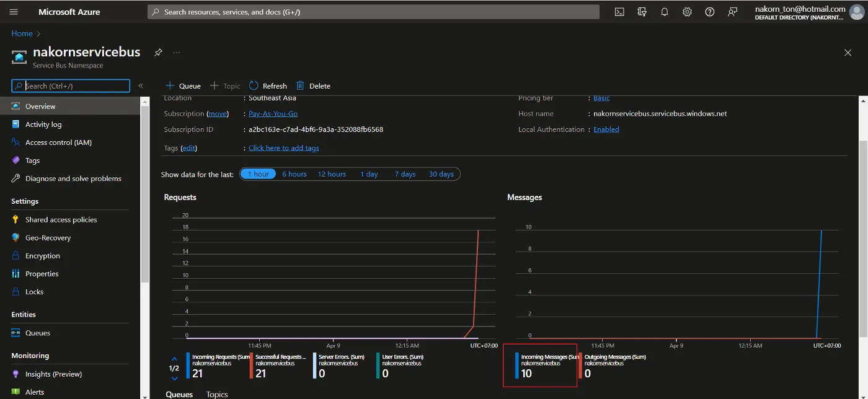Show data for the last 1 day
The height and width of the screenshot is (399, 868).
click(x=369, y=174)
